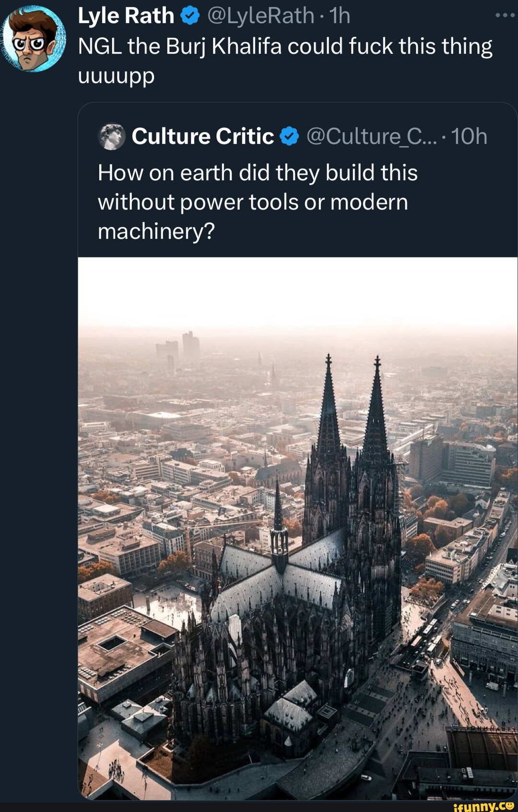Open Lyle Rath's profile avatar
The image size is (518, 812).
(x=34, y=39)
